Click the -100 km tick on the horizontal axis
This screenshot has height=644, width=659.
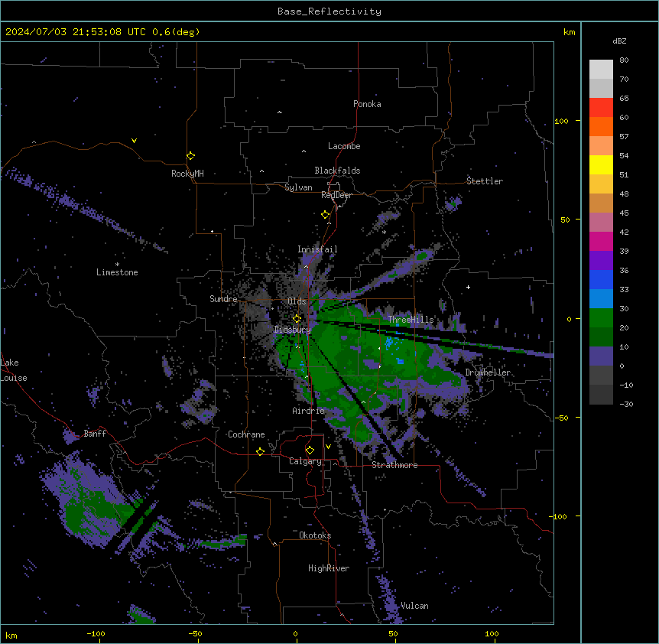pos(96,633)
